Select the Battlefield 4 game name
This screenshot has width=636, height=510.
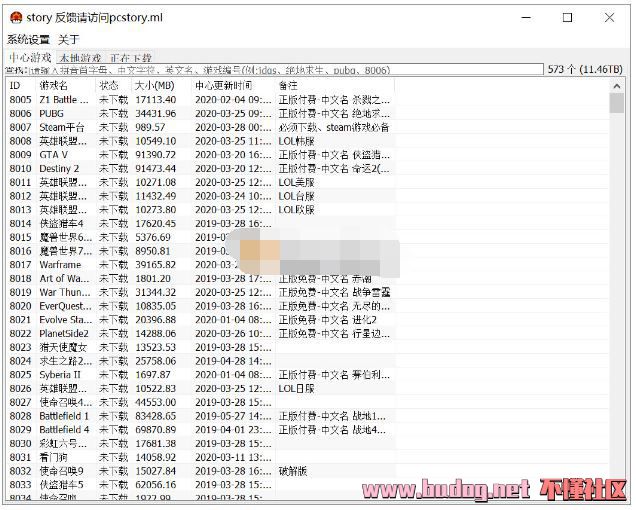[64, 430]
